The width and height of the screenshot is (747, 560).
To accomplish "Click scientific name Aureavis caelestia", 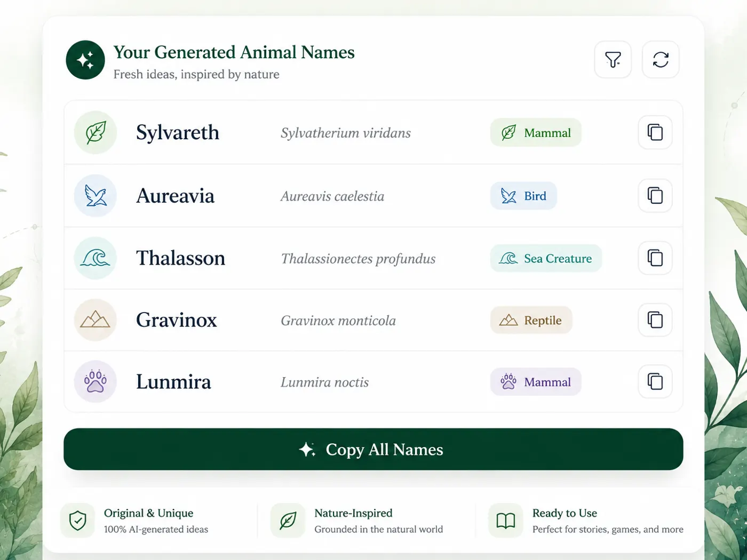I will pos(332,196).
